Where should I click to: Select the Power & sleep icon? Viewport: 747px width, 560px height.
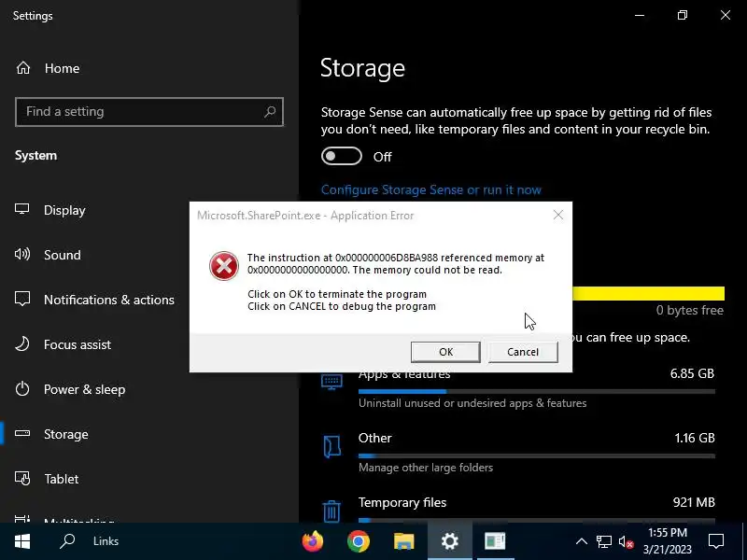(21, 388)
